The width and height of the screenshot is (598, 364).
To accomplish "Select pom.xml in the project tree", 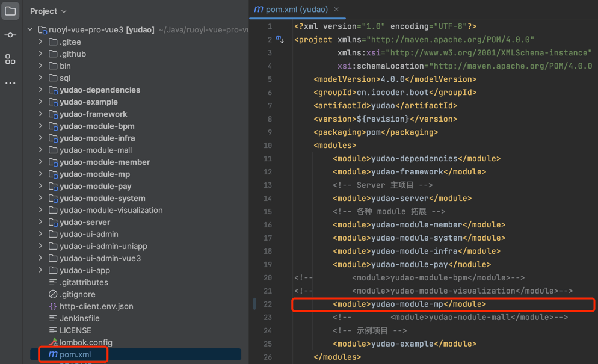I will coord(75,354).
